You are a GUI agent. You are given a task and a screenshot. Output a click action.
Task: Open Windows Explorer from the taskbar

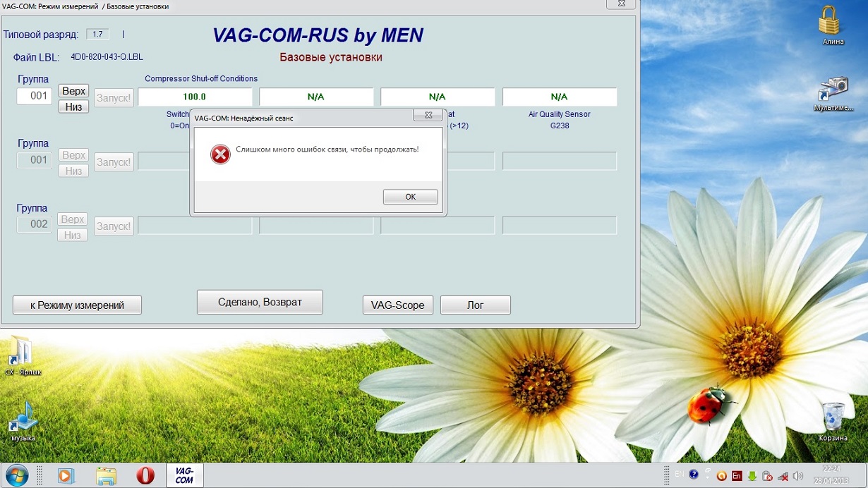click(x=106, y=476)
